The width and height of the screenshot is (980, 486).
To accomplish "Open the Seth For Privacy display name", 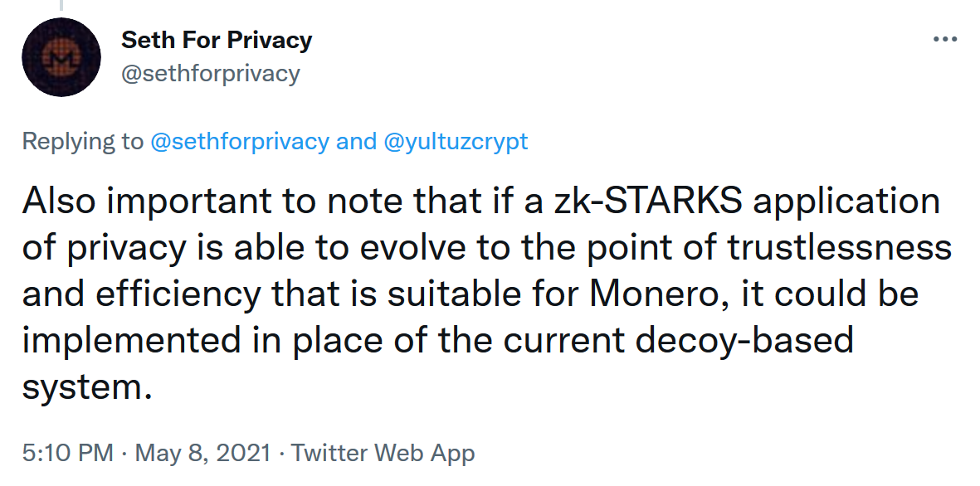I will (x=217, y=40).
